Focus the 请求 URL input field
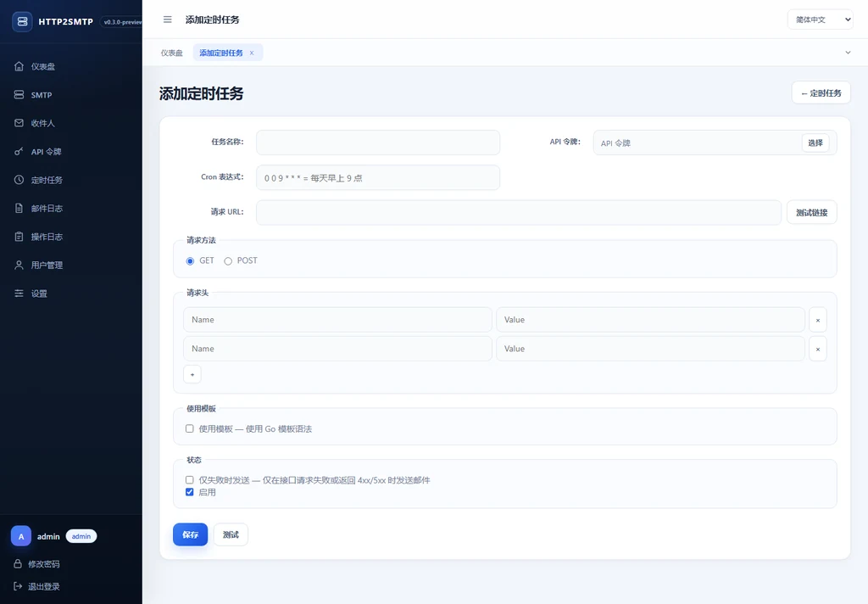868x604 pixels. pos(519,212)
